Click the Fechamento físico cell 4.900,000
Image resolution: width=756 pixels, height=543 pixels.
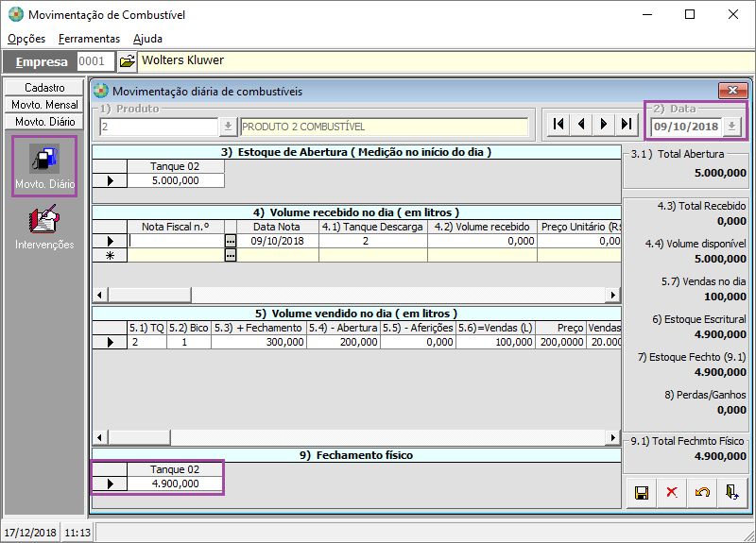pyautogui.click(x=176, y=484)
